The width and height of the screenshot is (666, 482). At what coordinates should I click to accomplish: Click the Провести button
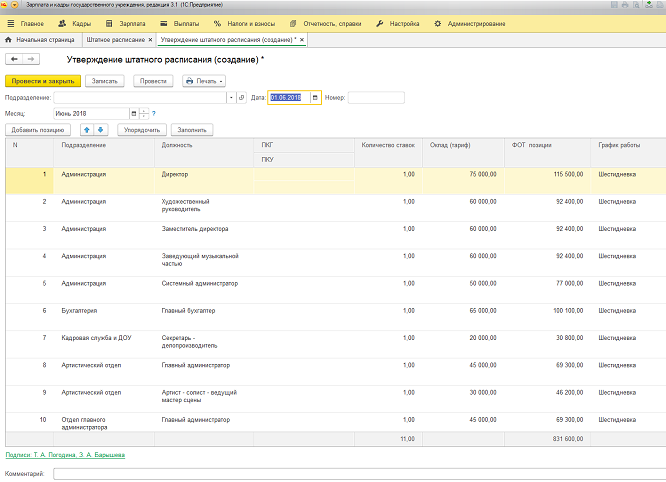[x=153, y=81]
